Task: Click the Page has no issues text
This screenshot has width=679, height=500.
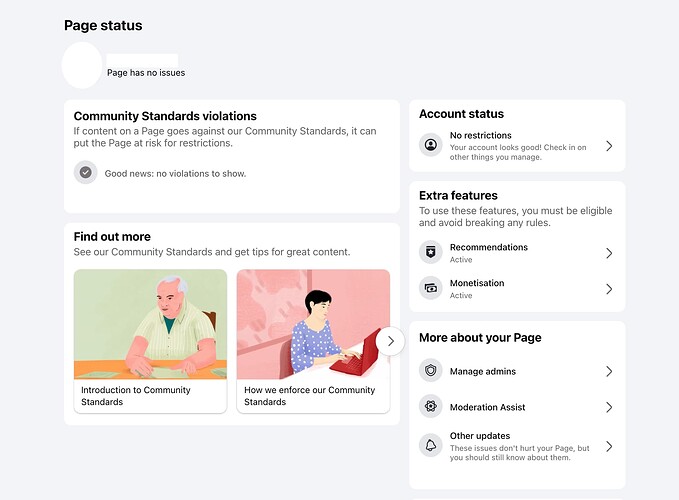Action: tap(146, 73)
